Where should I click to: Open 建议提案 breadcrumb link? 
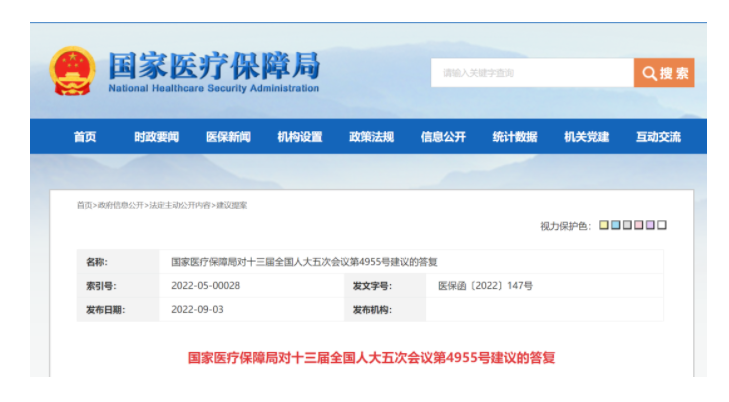232,205
